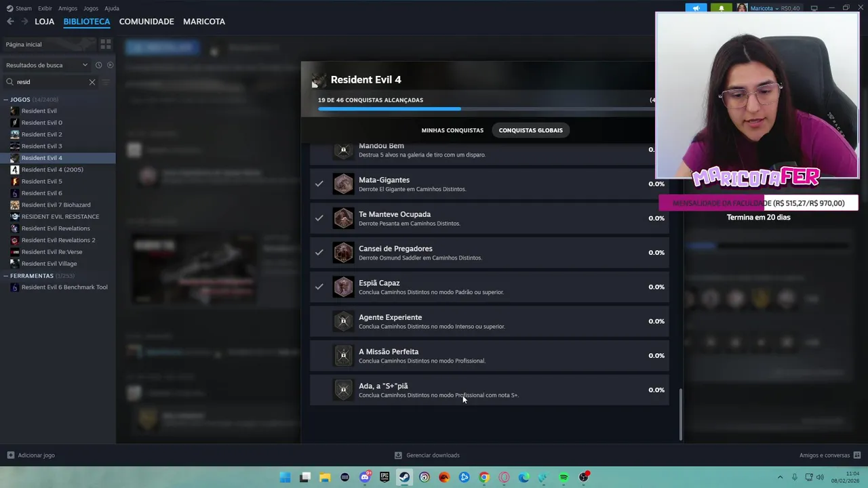This screenshot has width=868, height=488.
Task: Open Gerenciar downloads
Action: [x=427, y=455]
